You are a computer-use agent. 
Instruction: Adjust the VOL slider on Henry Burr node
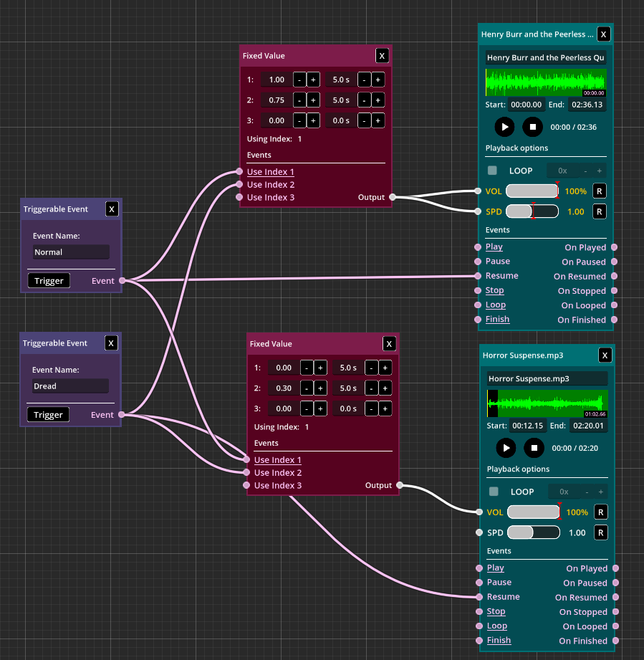tap(532, 191)
